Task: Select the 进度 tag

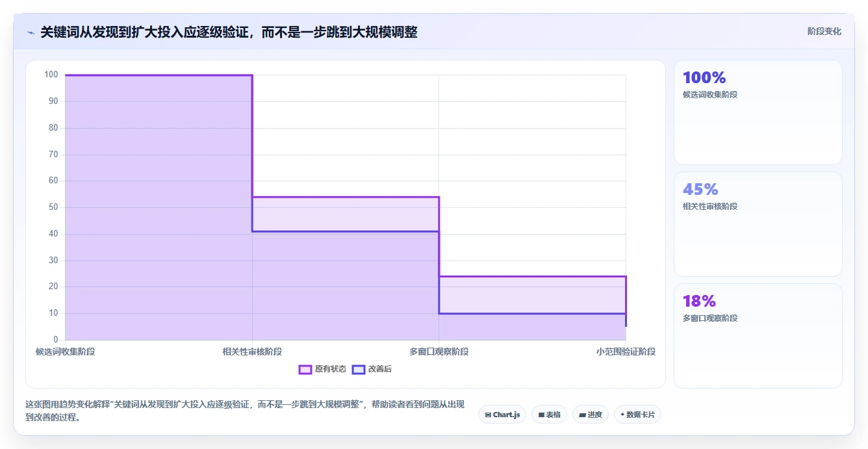Action: [x=590, y=415]
